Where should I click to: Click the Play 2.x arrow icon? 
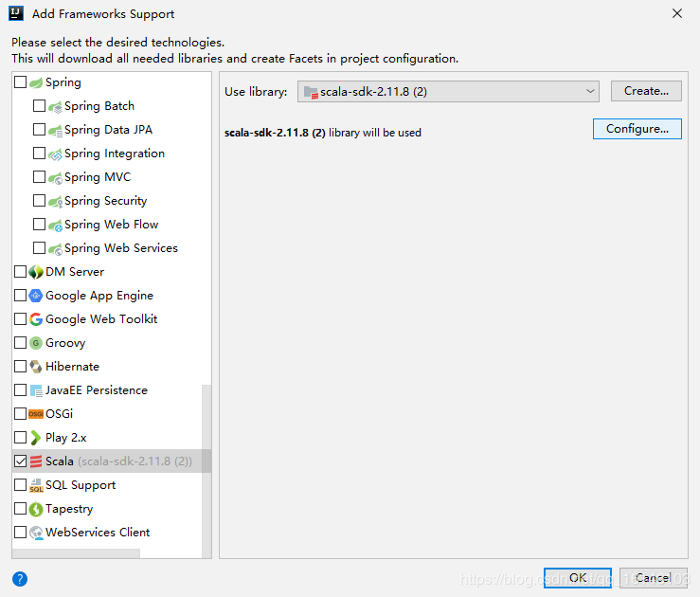36,438
